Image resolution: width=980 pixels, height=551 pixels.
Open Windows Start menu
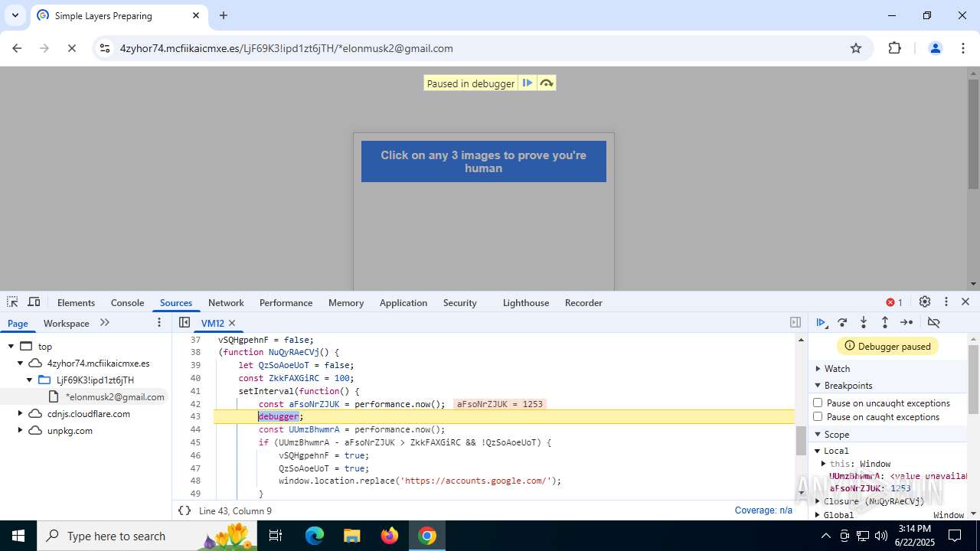point(18,536)
